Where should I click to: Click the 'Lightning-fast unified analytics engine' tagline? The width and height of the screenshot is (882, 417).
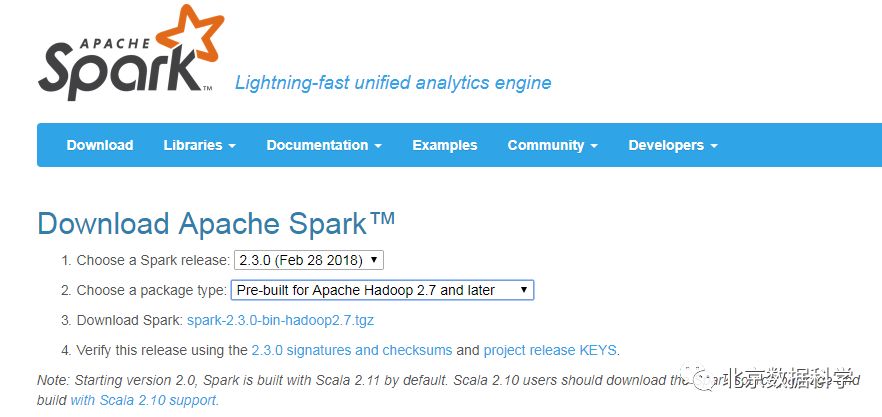(x=393, y=83)
